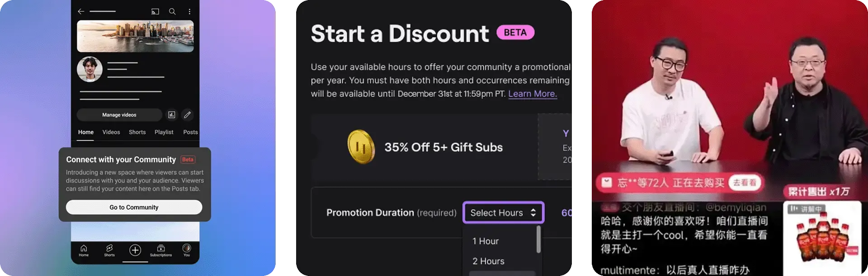Click the Go to Community button
868x276 pixels.
[134, 207]
